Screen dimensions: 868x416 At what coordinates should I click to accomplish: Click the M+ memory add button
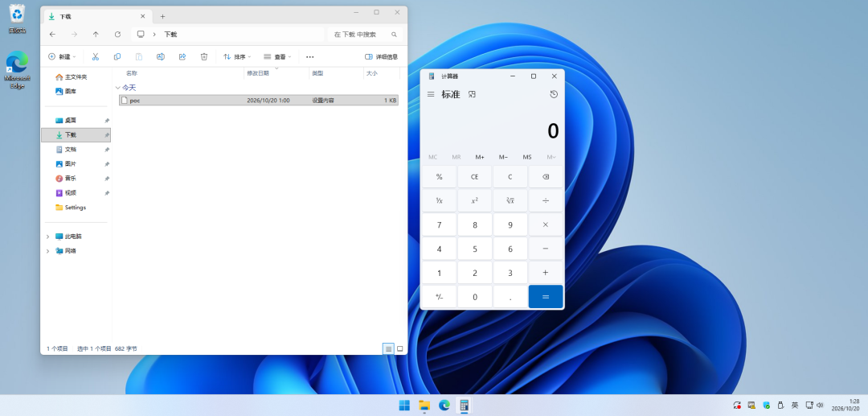(x=479, y=158)
